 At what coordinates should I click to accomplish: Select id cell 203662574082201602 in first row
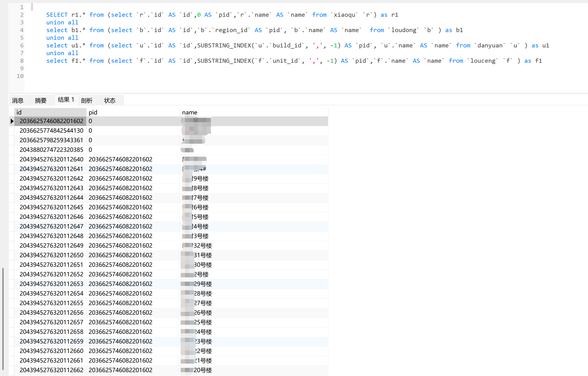click(51, 121)
